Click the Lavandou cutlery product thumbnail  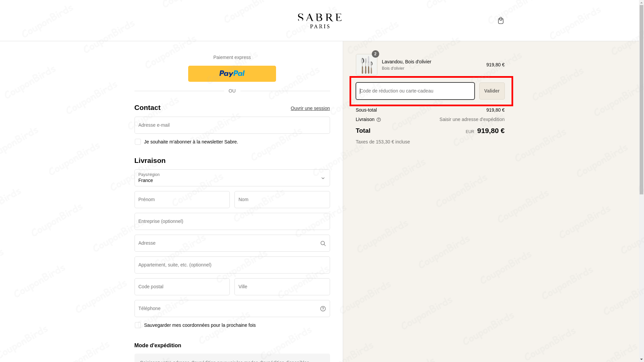(x=366, y=65)
